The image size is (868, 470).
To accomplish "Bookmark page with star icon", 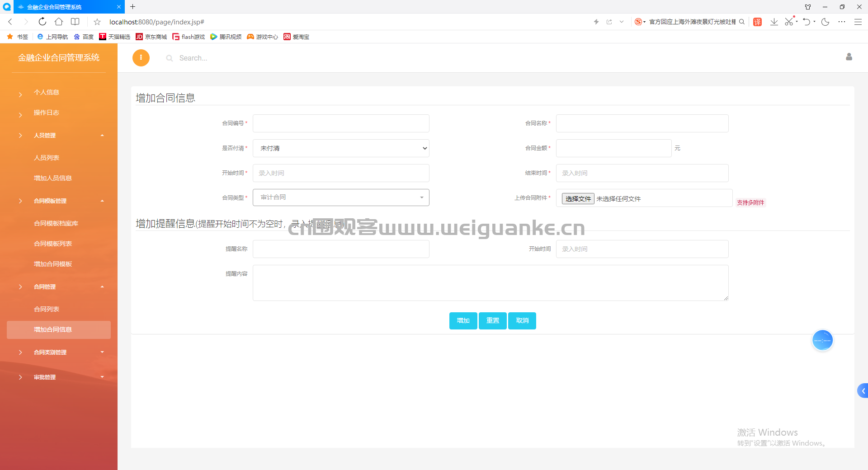I will [x=97, y=22].
